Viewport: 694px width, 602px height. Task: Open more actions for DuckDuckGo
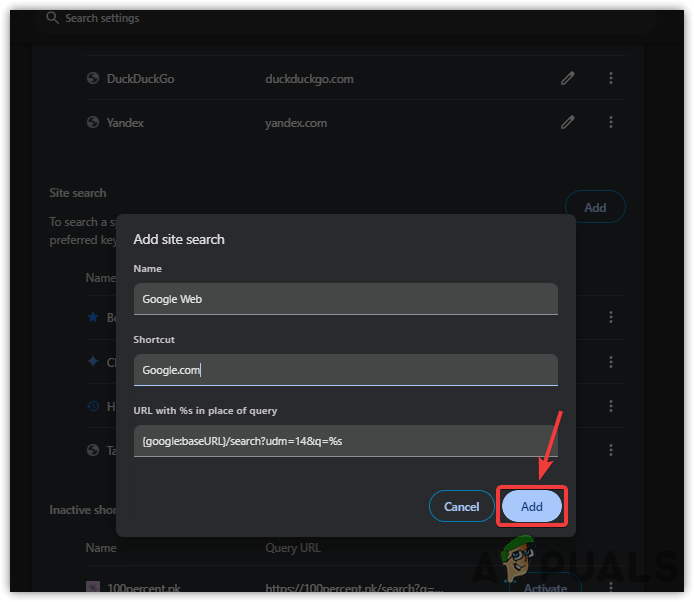(611, 79)
